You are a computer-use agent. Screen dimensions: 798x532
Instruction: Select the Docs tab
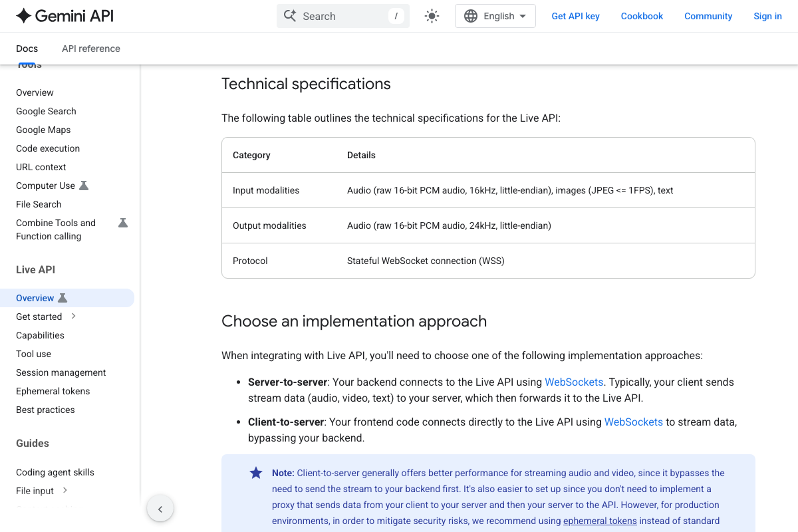(x=27, y=49)
